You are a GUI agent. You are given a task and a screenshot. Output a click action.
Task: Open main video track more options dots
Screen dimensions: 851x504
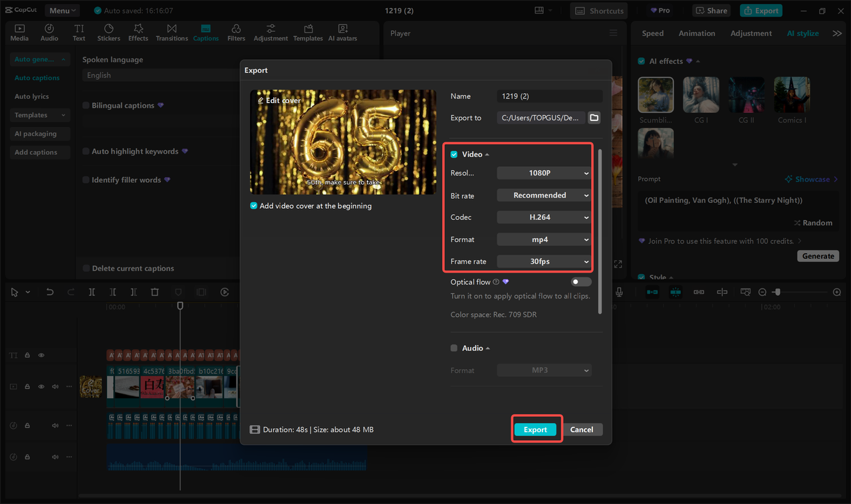pyautogui.click(x=68, y=386)
